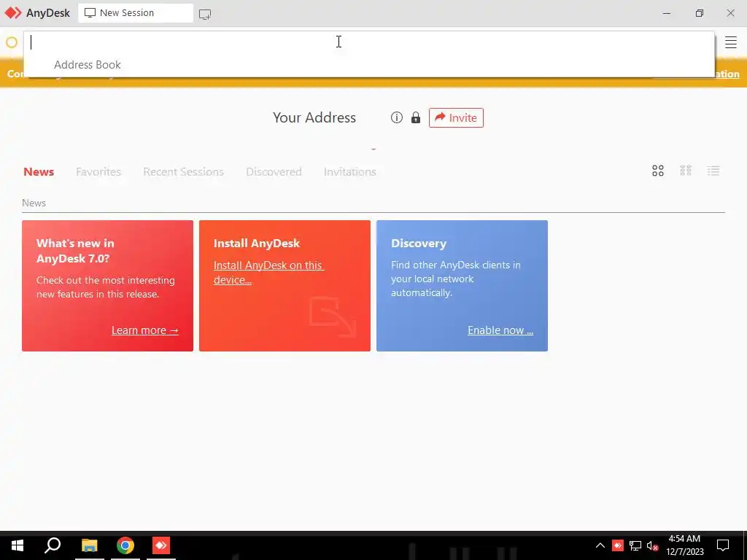Open Windows Start menu
The width and height of the screenshot is (747, 560).
click(x=18, y=545)
